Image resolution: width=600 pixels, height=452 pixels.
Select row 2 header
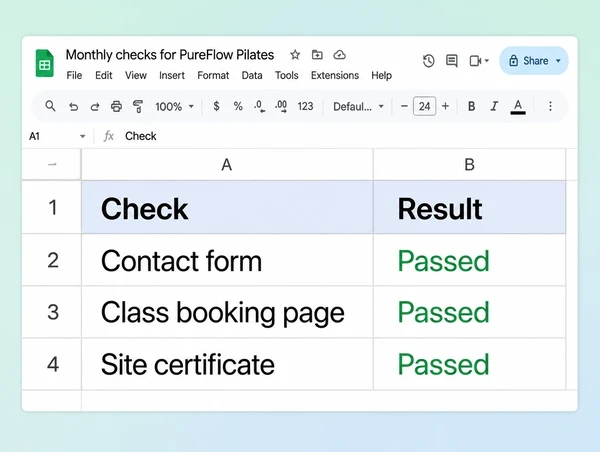coord(52,260)
